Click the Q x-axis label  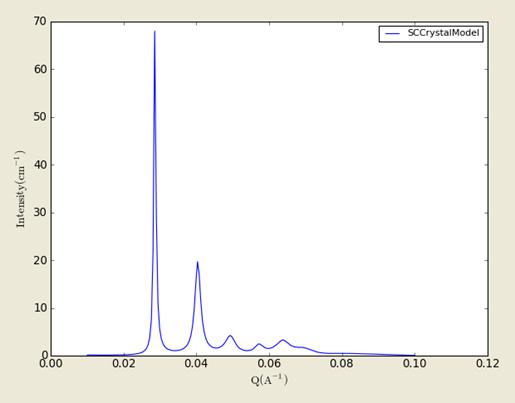[x=269, y=380]
